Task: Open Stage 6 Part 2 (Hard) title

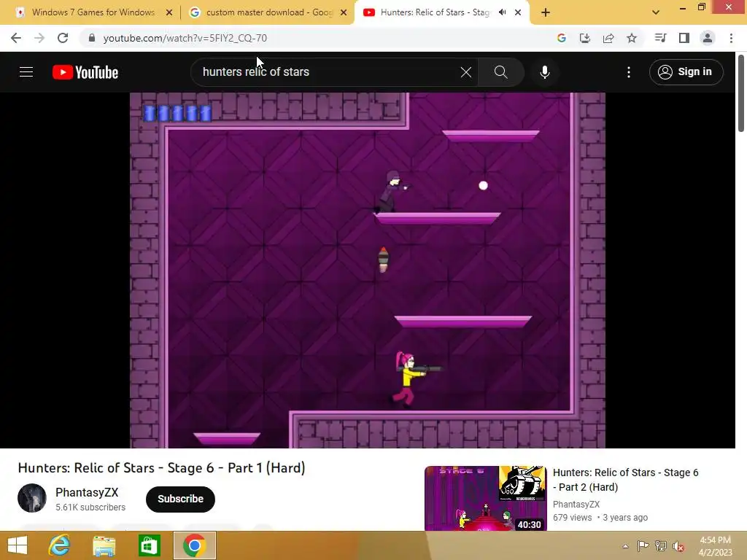Action: [625, 480]
